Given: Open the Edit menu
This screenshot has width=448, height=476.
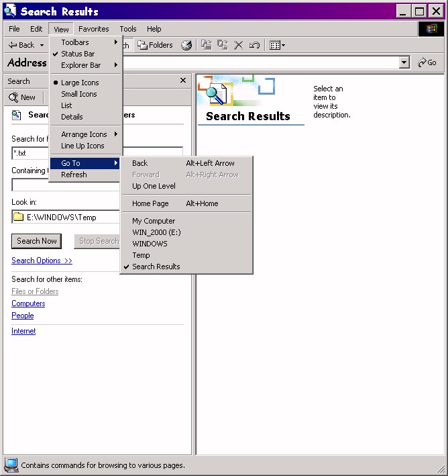Looking at the screenshot, I should (36, 29).
